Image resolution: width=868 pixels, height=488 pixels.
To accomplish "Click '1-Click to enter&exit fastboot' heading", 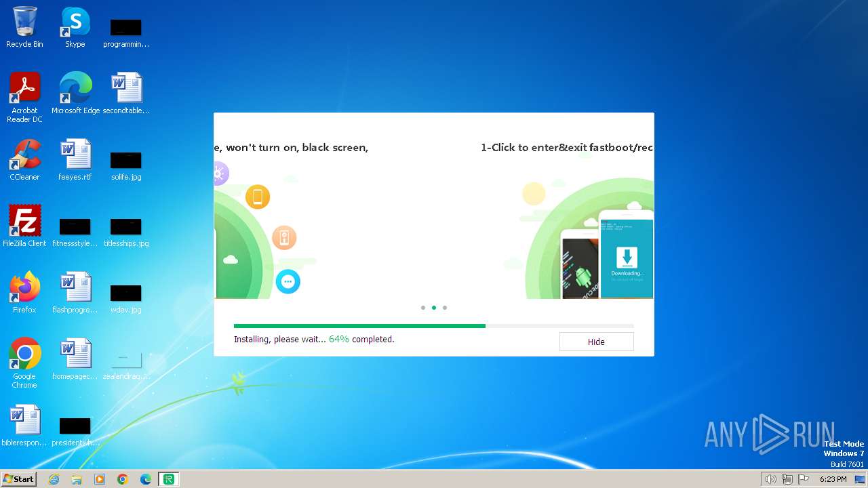I will (567, 147).
